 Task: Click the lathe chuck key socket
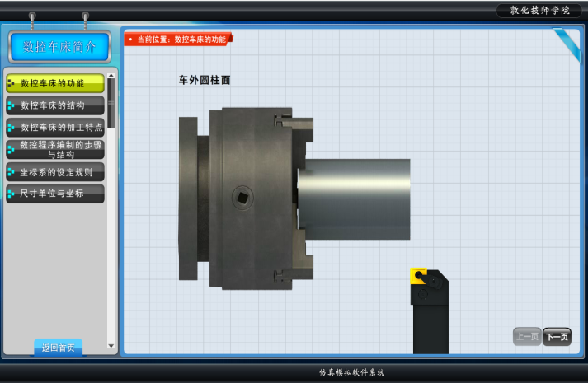(242, 198)
